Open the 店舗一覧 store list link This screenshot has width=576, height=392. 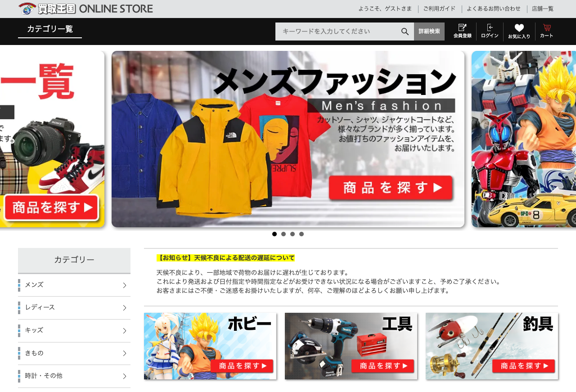coord(543,9)
